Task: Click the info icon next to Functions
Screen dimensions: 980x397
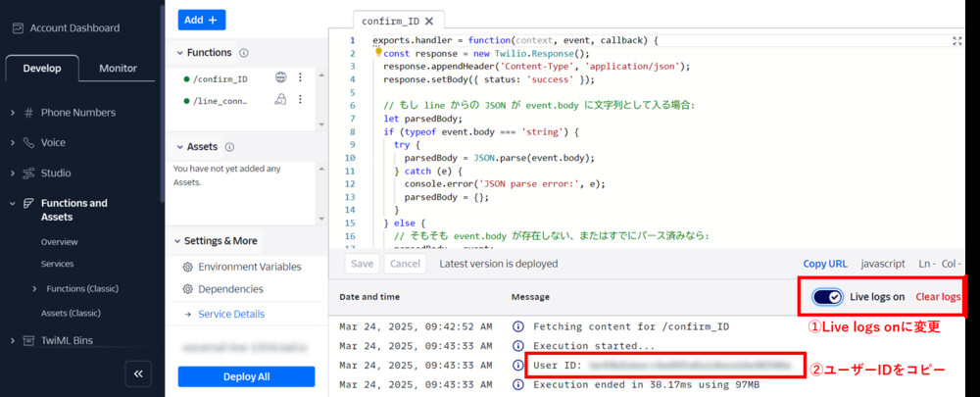Action: coord(244,53)
